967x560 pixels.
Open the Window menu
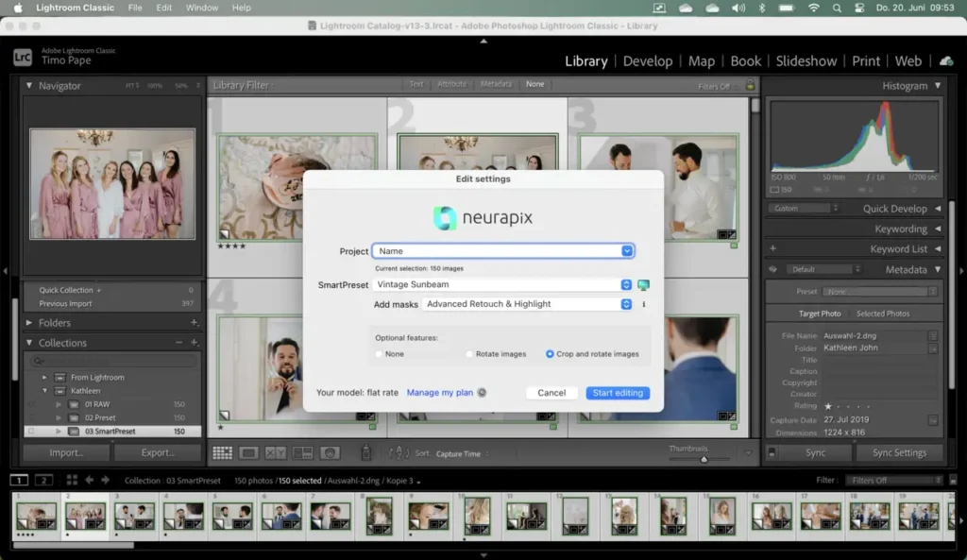pyautogui.click(x=202, y=8)
